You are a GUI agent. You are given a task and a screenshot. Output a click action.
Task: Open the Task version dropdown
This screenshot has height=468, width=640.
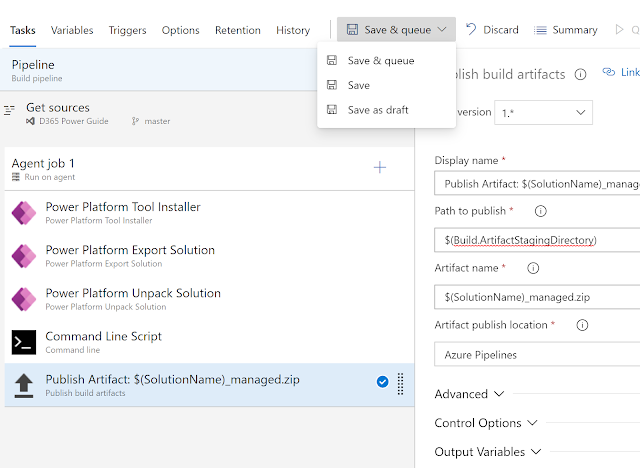click(549, 112)
